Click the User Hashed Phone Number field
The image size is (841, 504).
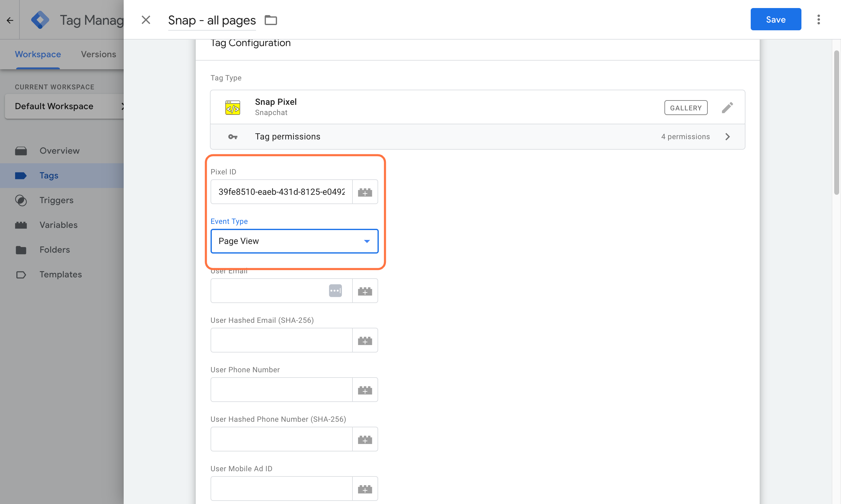point(281,439)
